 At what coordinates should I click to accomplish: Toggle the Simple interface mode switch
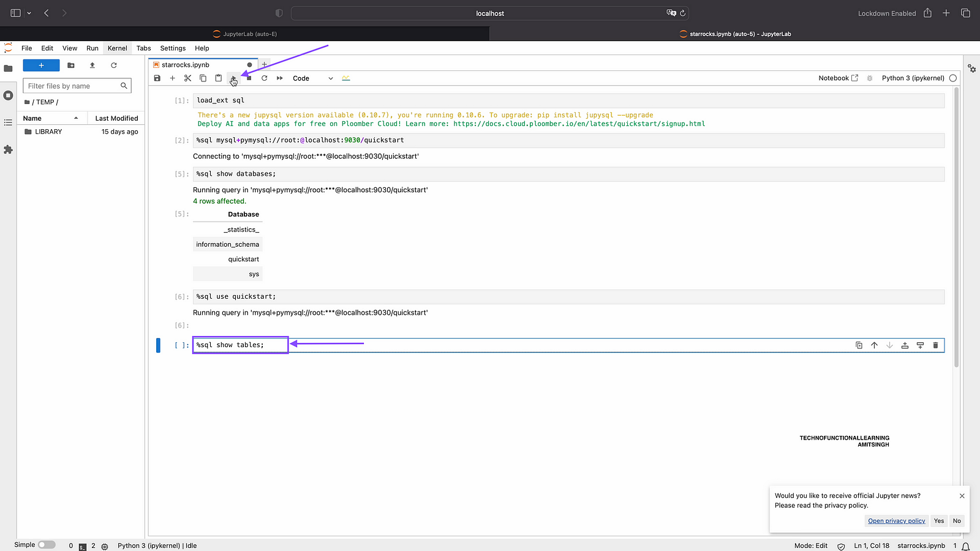(47, 545)
